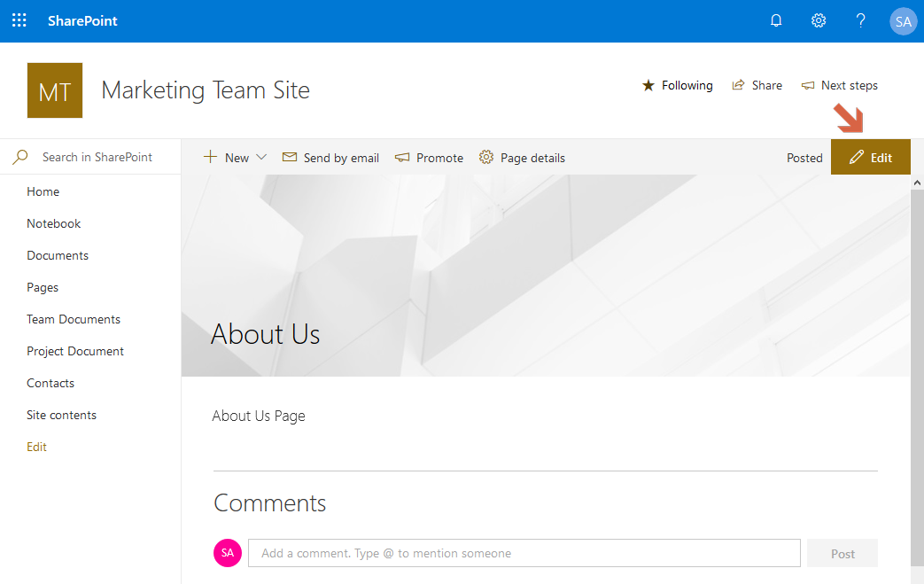This screenshot has height=584, width=924.
Task: Click inside the Add a comment field
Action: 523,552
